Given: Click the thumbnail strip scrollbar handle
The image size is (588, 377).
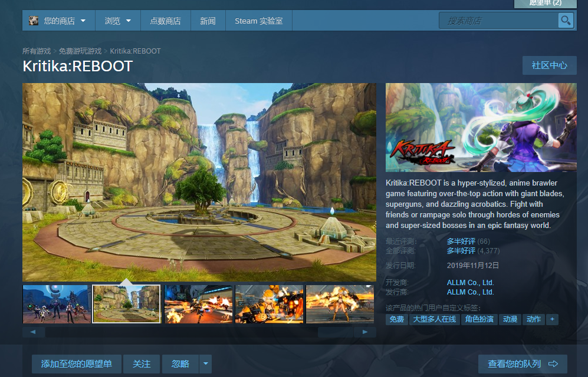Looking at the screenshot, I should (x=336, y=332).
